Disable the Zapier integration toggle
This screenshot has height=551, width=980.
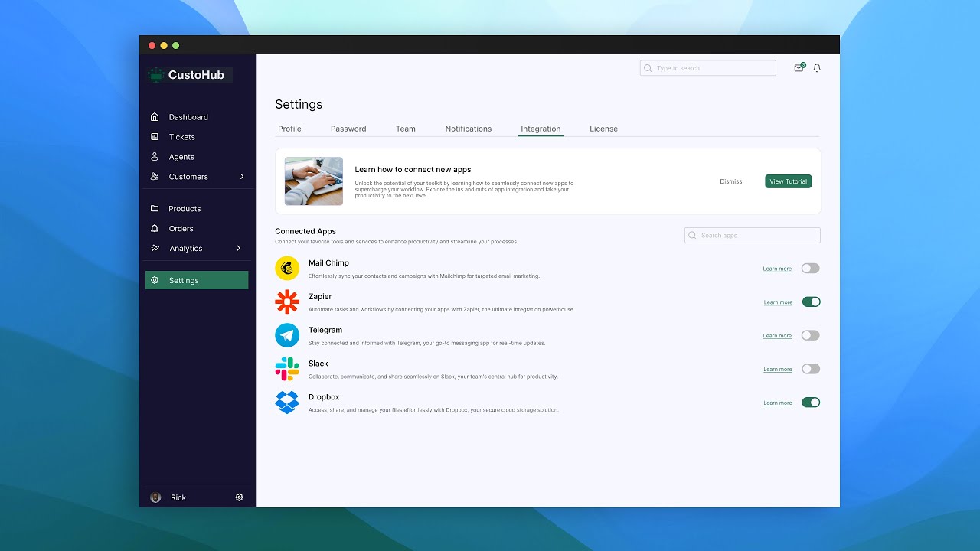pyautogui.click(x=811, y=302)
